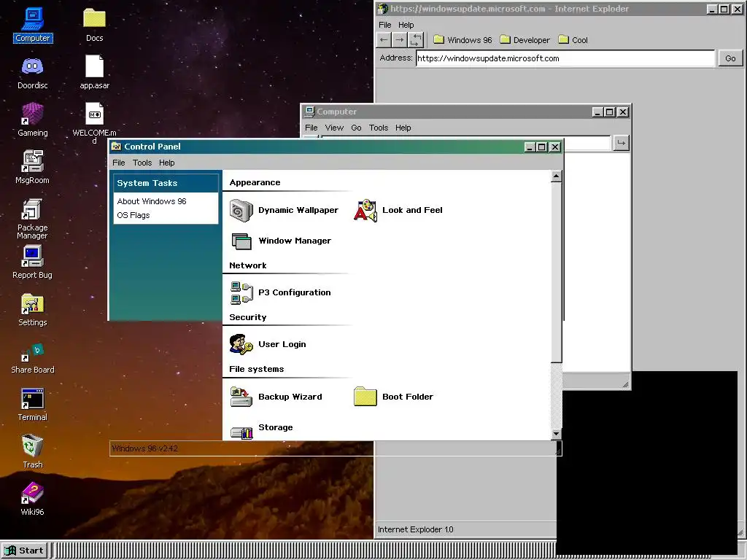
Task: Open the Docs folder on desktop
Action: click(94, 25)
